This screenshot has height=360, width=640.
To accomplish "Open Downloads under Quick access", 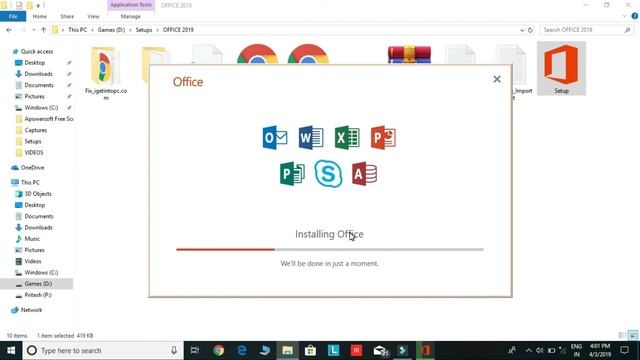I will (x=38, y=74).
